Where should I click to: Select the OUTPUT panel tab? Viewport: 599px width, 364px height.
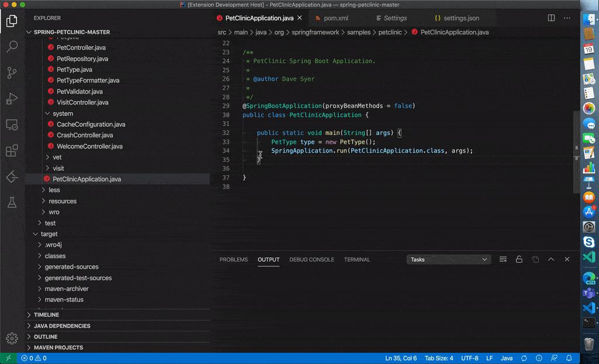point(268,259)
